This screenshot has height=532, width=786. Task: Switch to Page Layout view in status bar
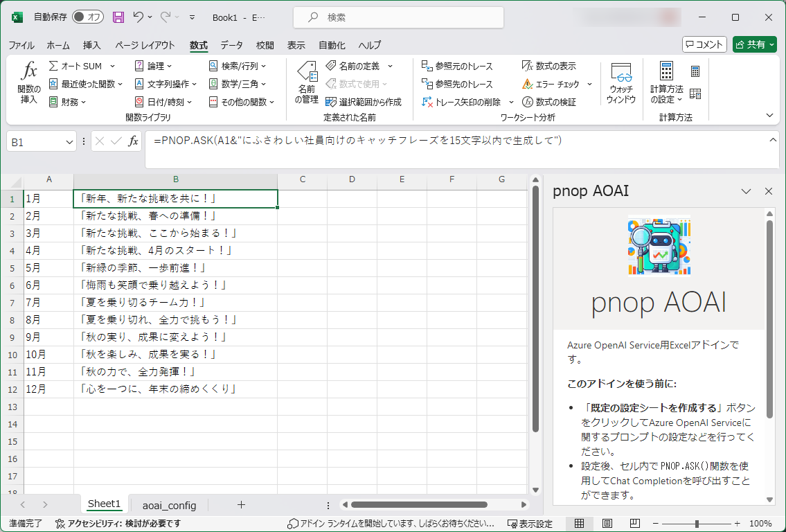[607, 524]
